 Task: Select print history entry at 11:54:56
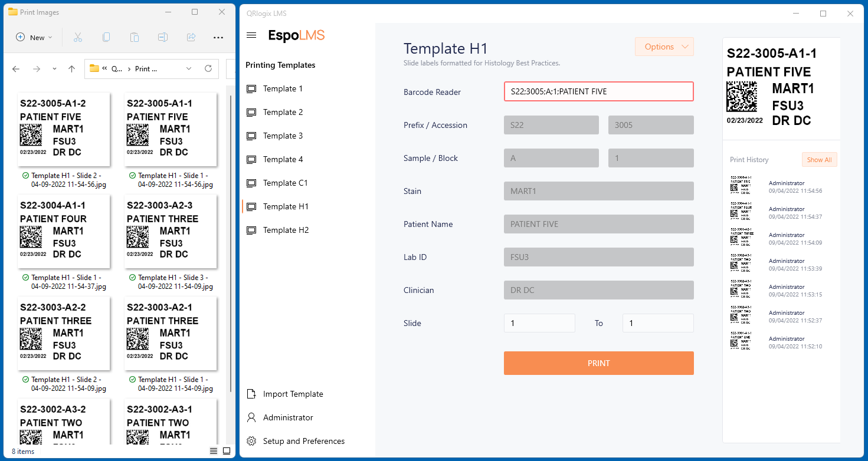tap(782, 186)
